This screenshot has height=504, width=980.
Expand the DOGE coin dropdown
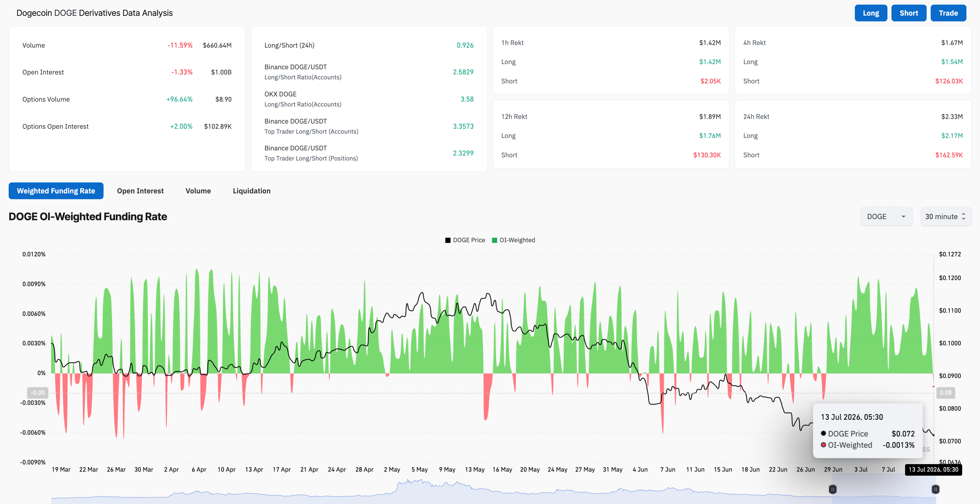[x=886, y=216]
